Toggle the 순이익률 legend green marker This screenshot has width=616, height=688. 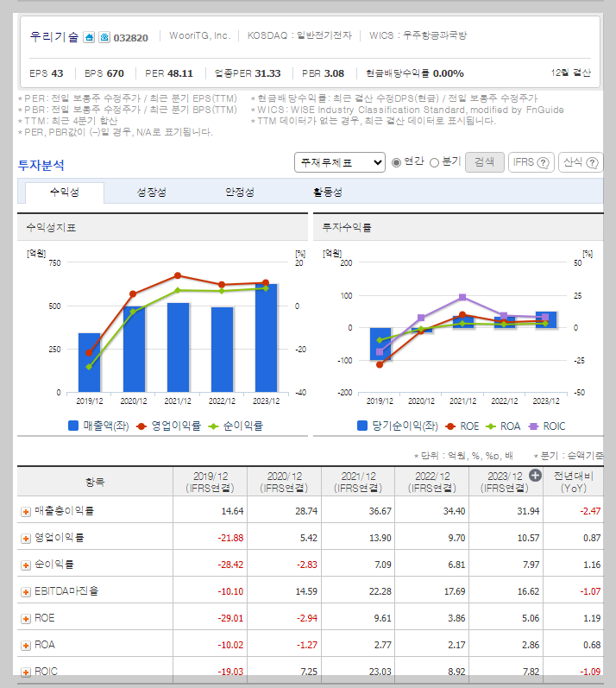(x=213, y=426)
